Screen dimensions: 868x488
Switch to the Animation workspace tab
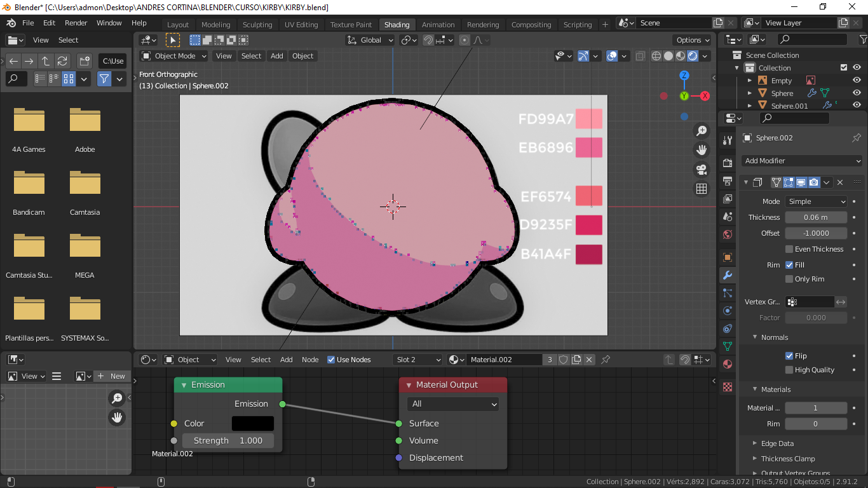click(x=438, y=25)
